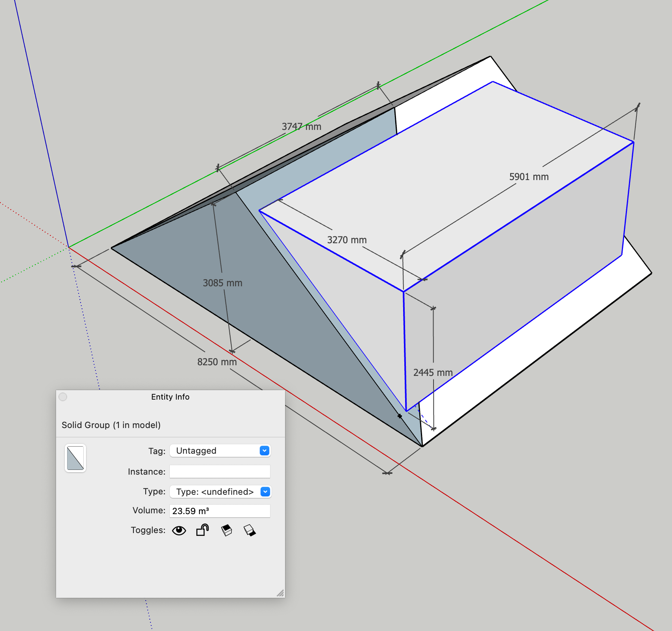This screenshot has width=672, height=631.
Task: Toggle the padlock lock icon
Action: (x=202, y=530)
